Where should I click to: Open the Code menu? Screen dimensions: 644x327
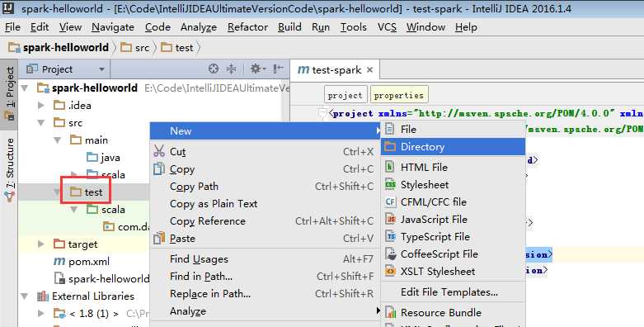157,27
